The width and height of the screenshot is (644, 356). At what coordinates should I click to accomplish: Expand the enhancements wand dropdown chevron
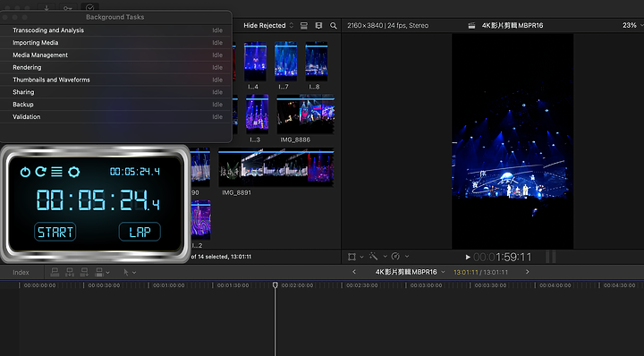pyautogui.click(x=386, y=257)
